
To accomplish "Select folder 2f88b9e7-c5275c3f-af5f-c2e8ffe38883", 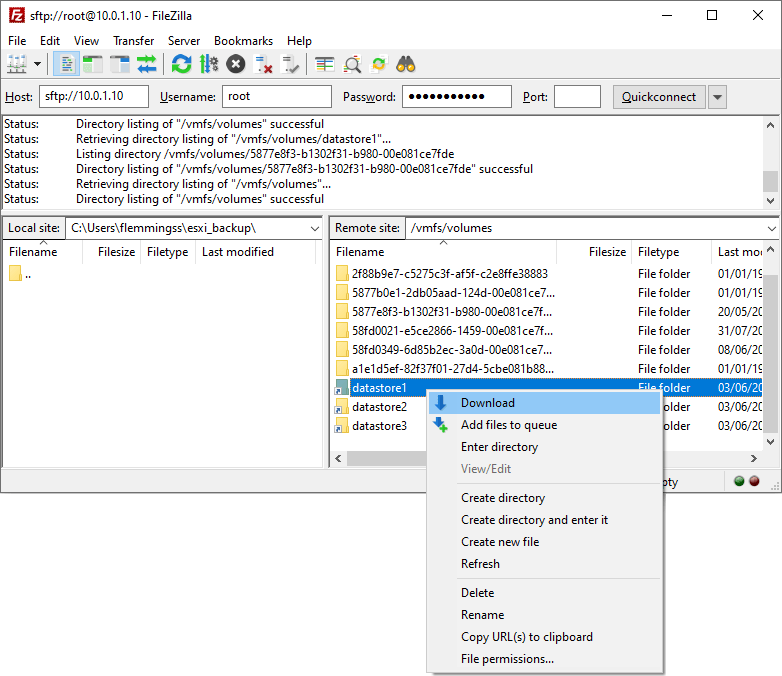I will point(449,274).
